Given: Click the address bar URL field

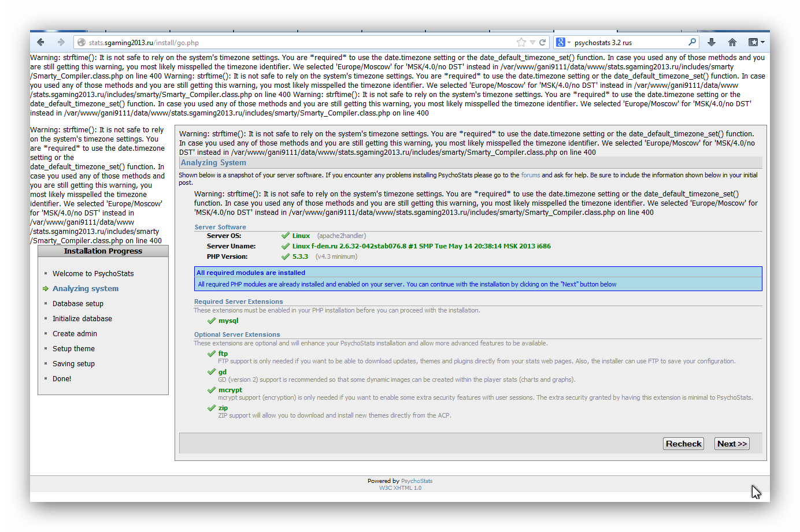Looking at the screenshot, I should [295, 42].
